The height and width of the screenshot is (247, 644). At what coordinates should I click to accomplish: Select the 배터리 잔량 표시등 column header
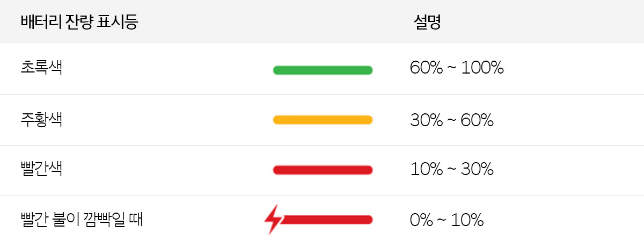coord(79,22)
